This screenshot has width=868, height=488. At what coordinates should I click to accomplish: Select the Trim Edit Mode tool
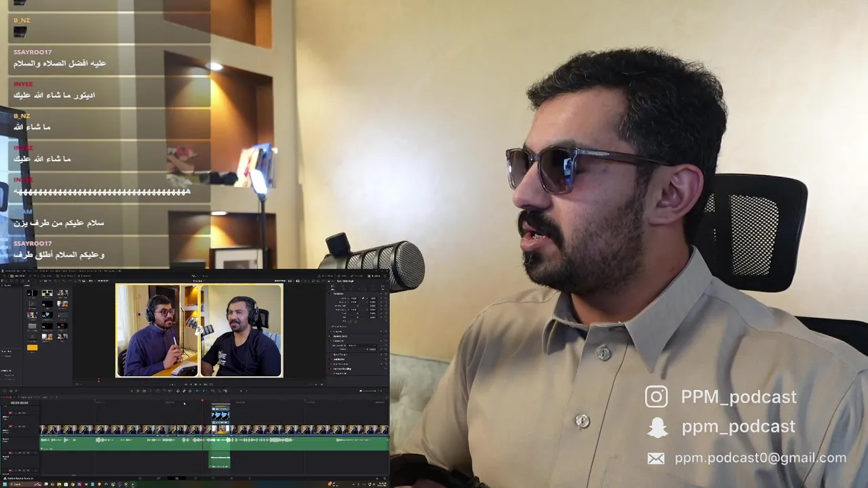pyautogui.click(x=138, y=391)
